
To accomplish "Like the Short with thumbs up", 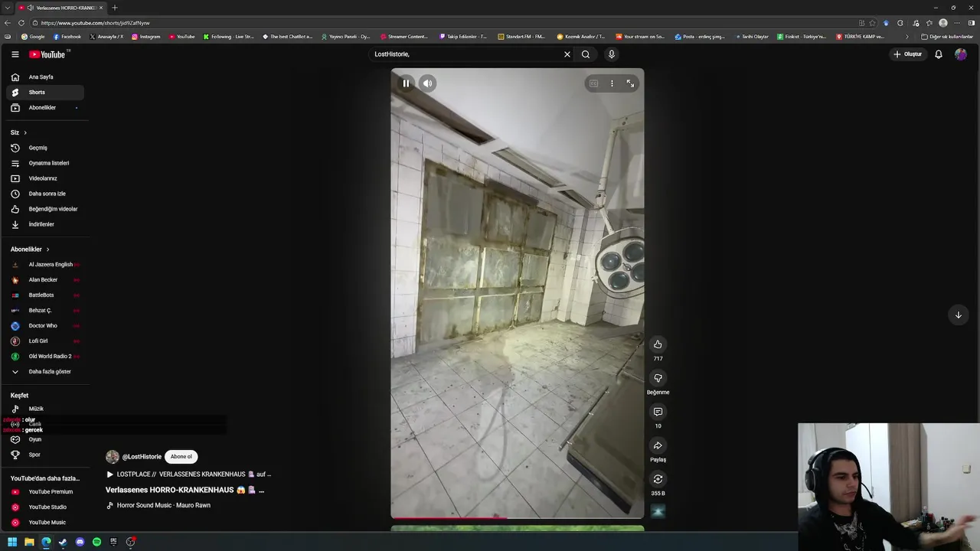I will tap(658, 344).
